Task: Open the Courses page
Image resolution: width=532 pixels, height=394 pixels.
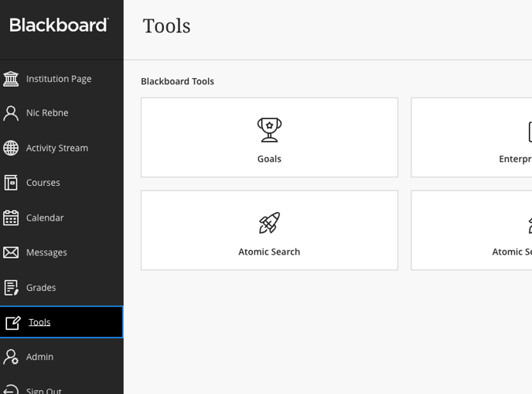Action: coord(43,183)
